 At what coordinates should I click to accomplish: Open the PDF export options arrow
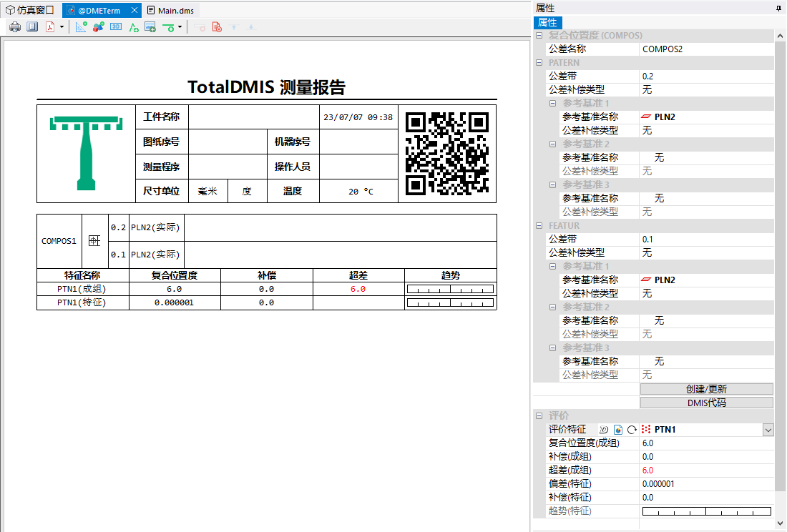(x=62, y=27)
